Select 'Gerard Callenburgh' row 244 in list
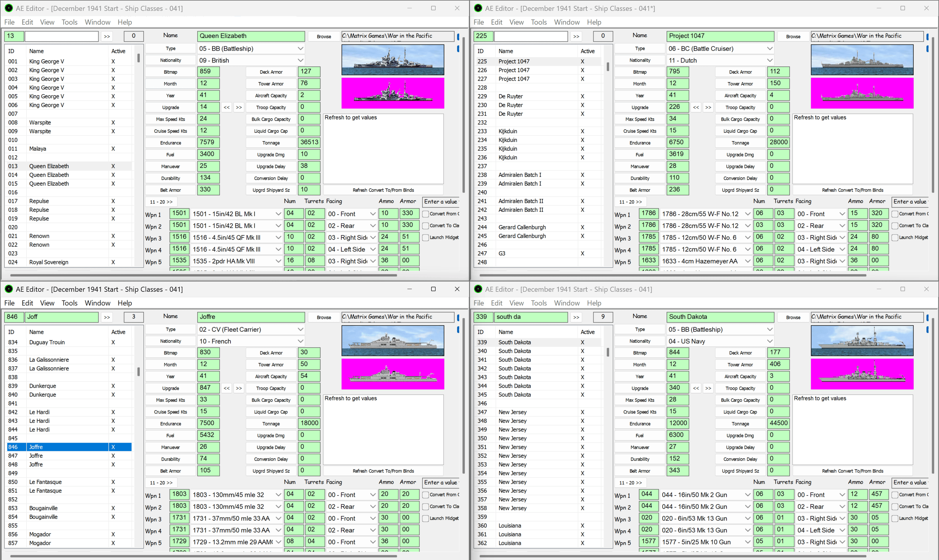 [539, 227]
